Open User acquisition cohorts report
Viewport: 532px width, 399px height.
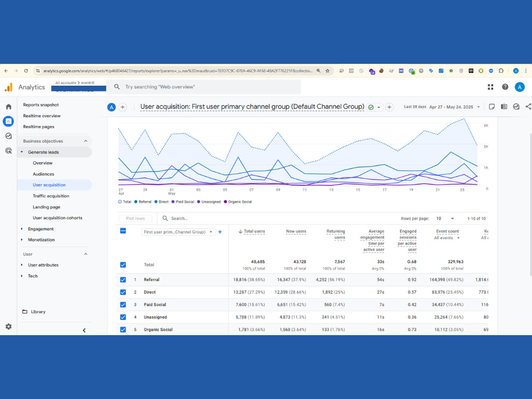coord(57,218)
